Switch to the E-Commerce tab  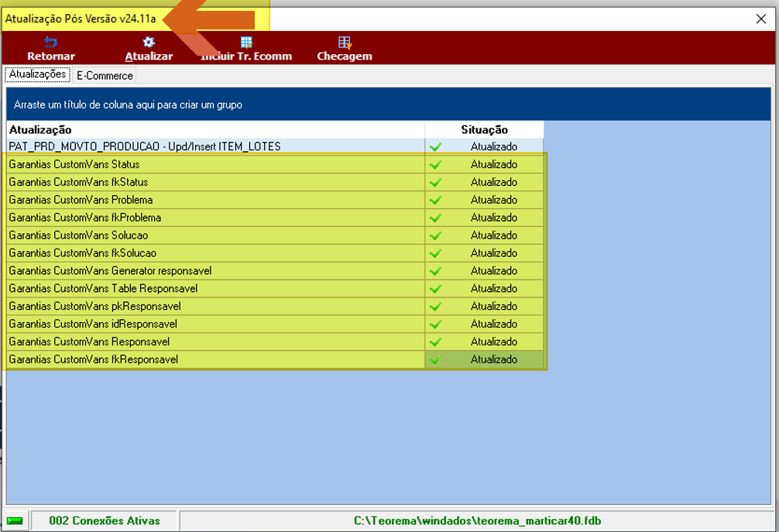pyautogui.click(x=105, y=76)
